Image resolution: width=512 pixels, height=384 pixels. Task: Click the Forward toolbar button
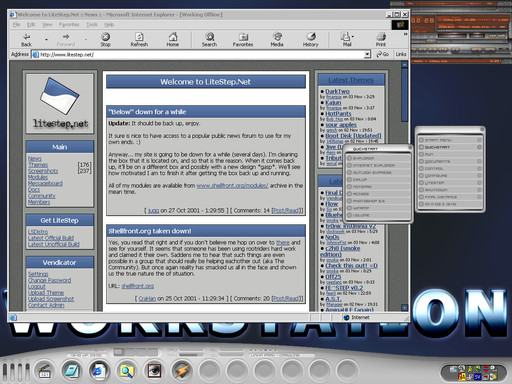pyautogui.click(x=66, y=40)
